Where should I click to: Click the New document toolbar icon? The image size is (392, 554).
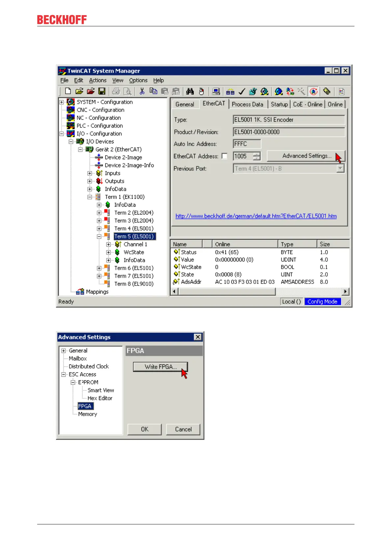click(x=68, y=91)
